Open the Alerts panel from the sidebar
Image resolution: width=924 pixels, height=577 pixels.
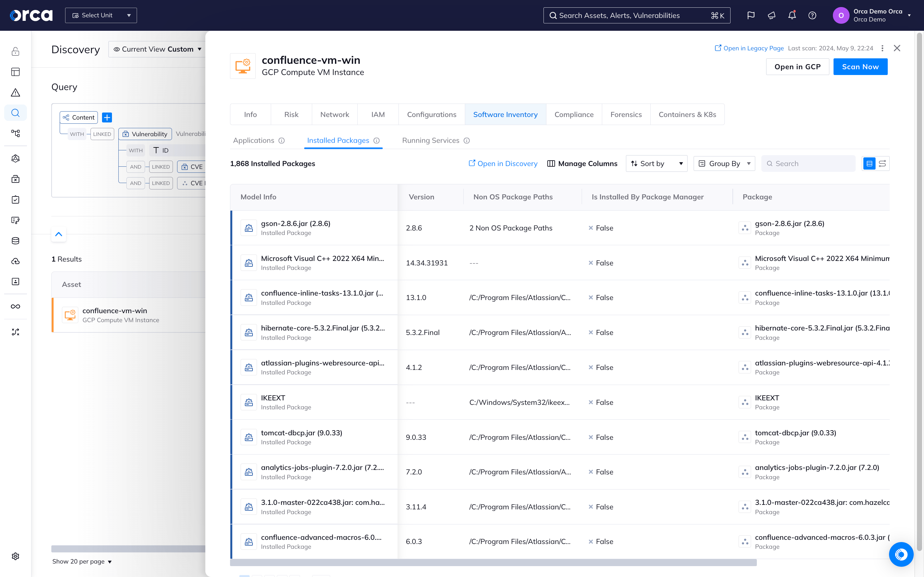(x=15, y=92)
